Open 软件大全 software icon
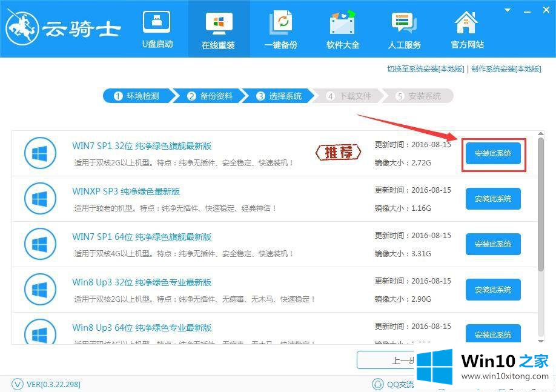Viewport: 556px width, 392px height. pos(343,22)
